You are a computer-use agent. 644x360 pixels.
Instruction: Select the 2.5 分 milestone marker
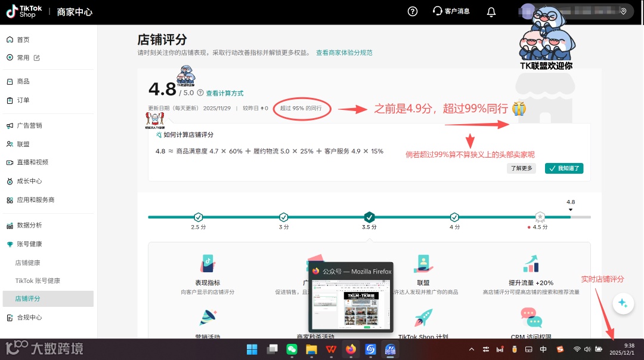coord(199,217)
